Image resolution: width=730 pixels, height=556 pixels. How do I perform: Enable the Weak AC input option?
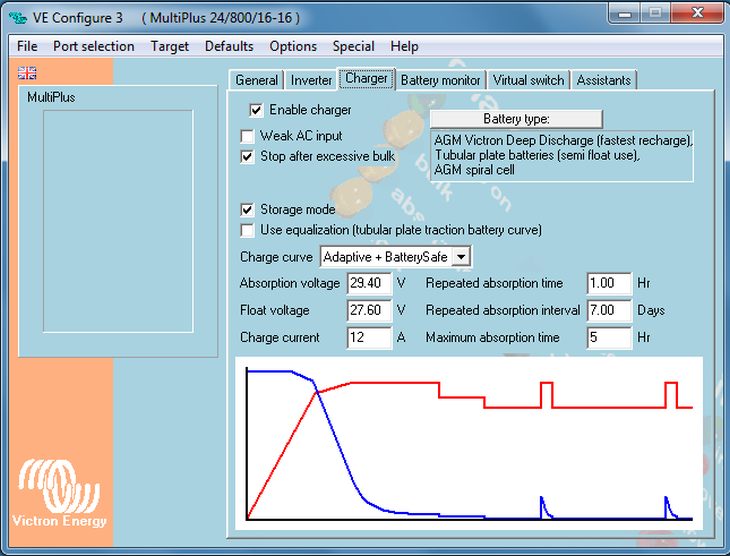248,136
